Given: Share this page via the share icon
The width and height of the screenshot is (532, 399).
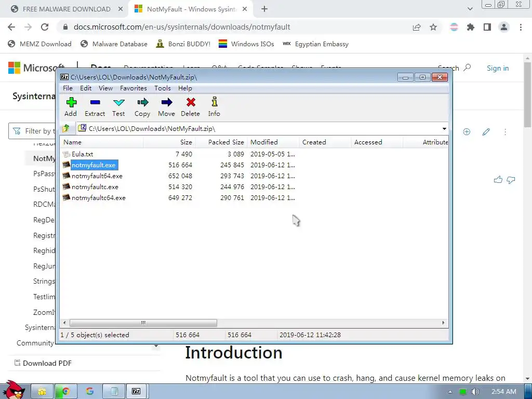Looking at the screenshot, I should (416, 27).
